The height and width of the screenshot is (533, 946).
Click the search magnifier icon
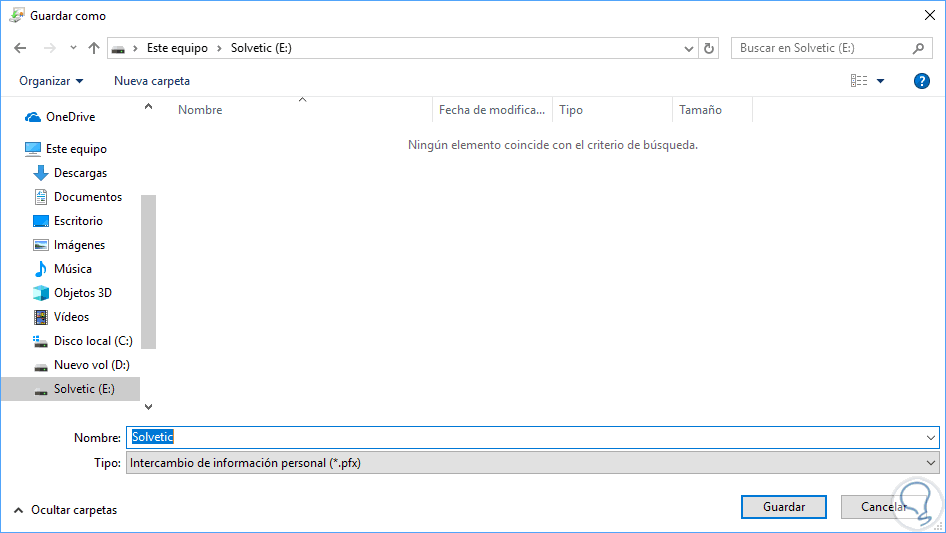tap(918, 48)
